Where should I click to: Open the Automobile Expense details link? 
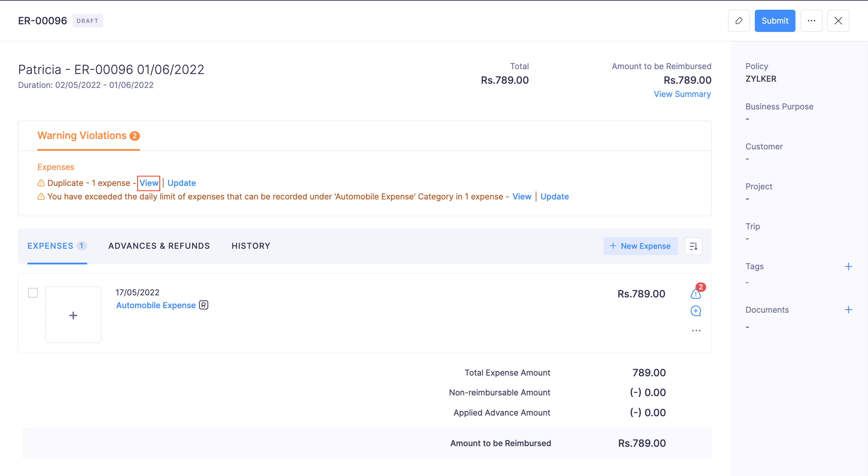156,305
